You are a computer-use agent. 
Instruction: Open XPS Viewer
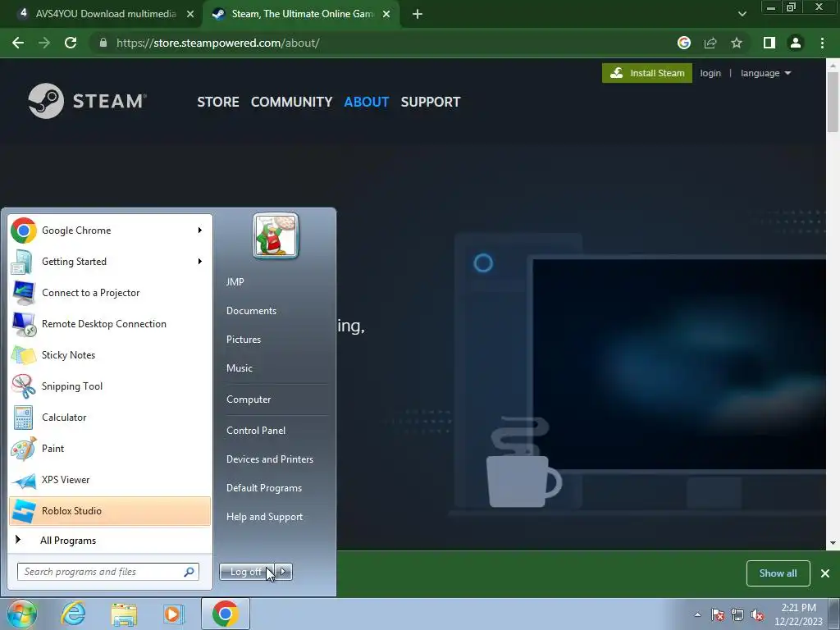(x=110, y=479)
